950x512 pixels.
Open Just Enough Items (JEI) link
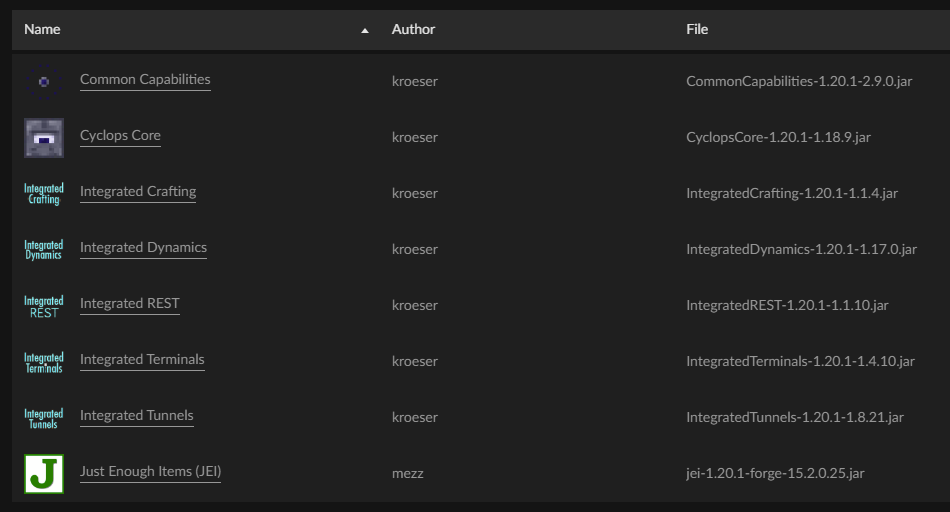(x=150, y=472)
